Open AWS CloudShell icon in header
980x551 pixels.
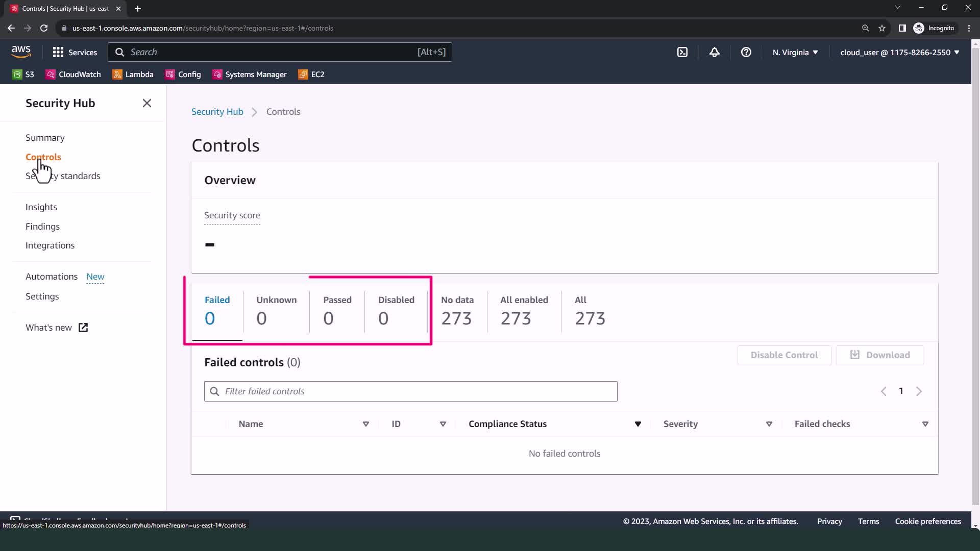pos(682,52)
